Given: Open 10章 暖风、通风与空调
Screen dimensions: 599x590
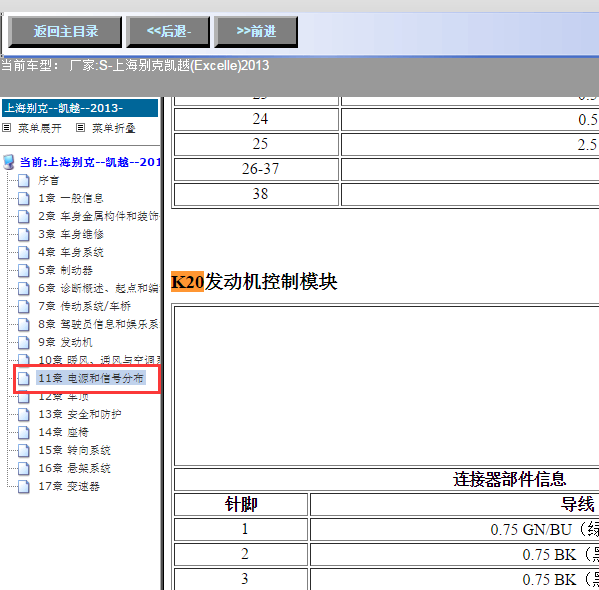Looking at the screenshot, I should tap(99, 360).
